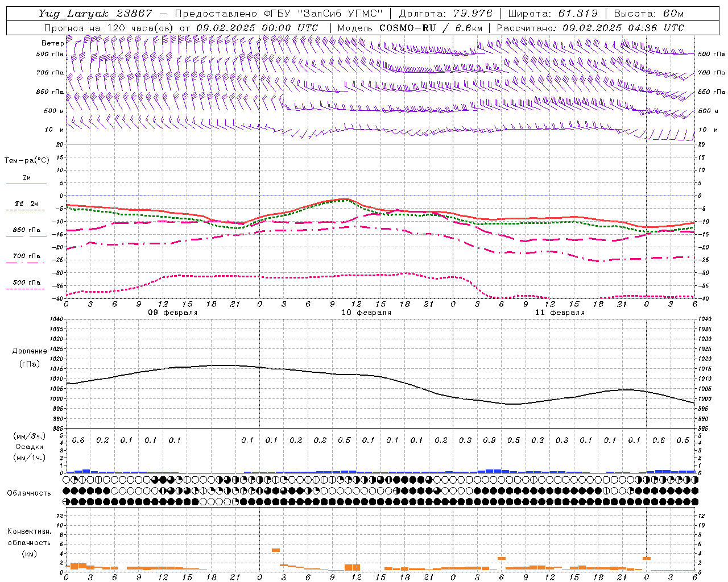Click the 1040 label on left pressure axis
Image resolution: width=728 pixels, height=582 pixels.
coord(56,319)
